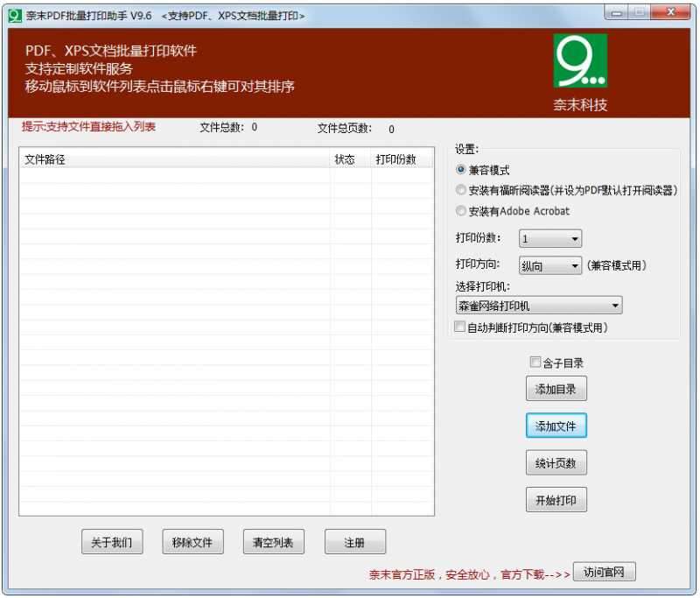The width and height of the screenshot is (700, 598).
Task: Click 统计页数 to count pages
Action: point(556,462)
